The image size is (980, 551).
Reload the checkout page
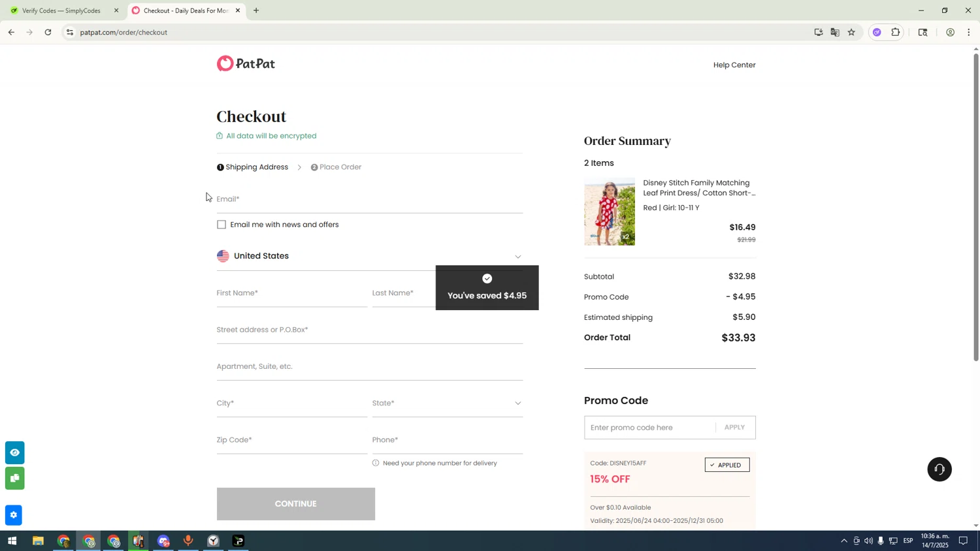point(48,32)
